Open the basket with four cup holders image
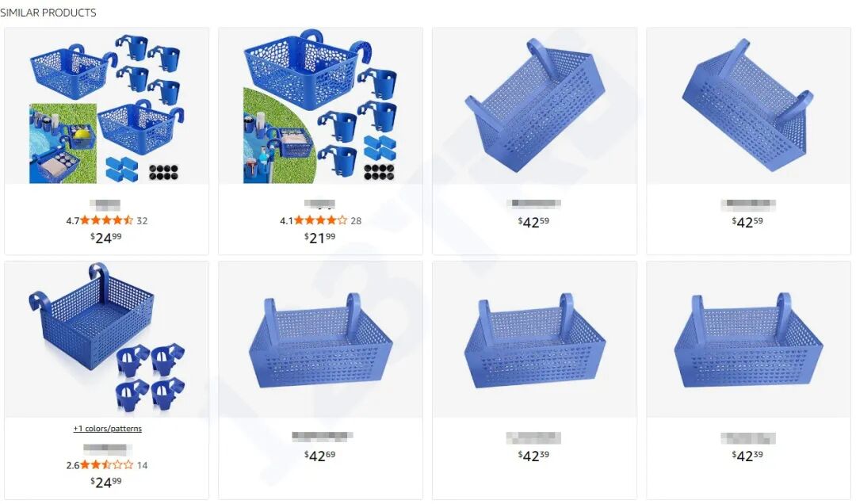This screenshot has height=504, width=856. point(106,340)
